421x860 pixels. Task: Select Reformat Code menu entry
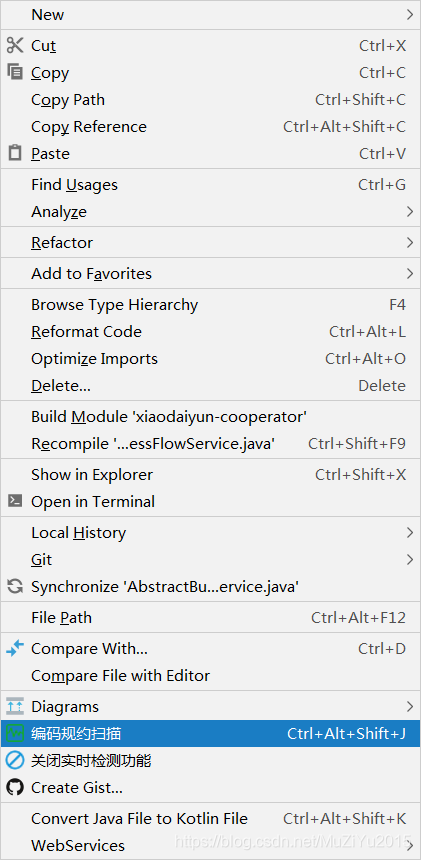[210, 332]
